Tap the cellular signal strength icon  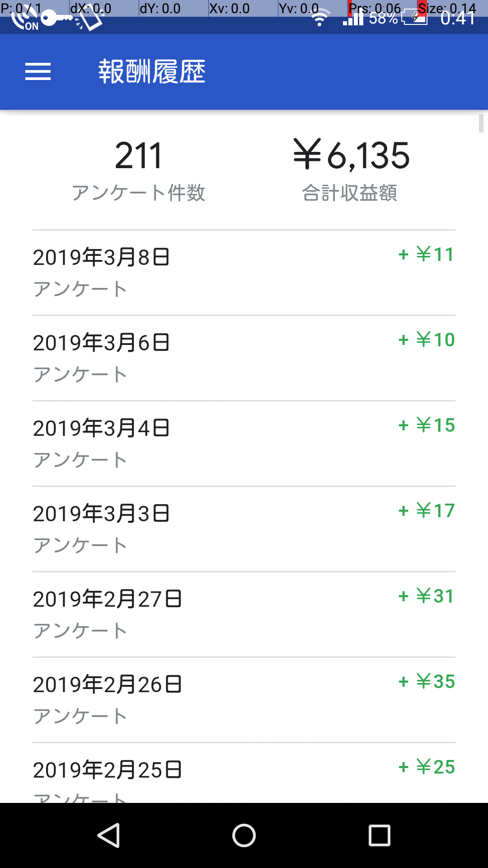coord(353,19)
